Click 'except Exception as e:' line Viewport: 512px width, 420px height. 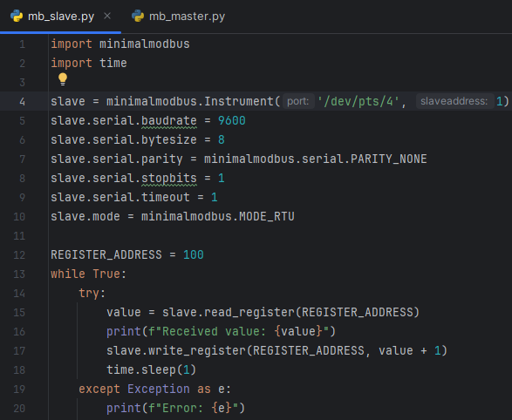(154, 389)
